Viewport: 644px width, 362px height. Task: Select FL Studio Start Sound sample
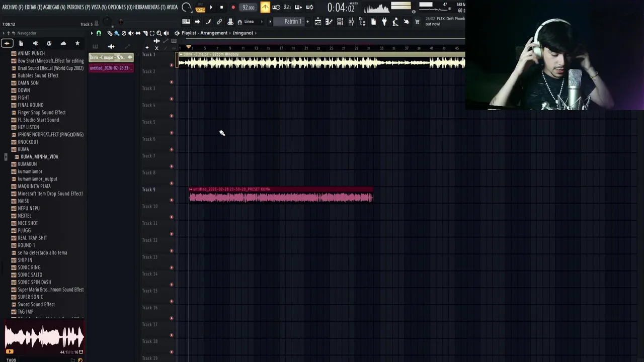click(x=38, y=120)
